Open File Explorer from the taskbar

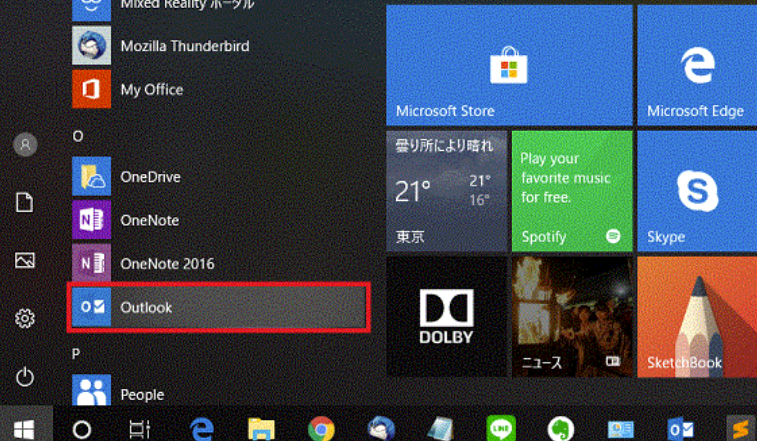click(261, 428)
